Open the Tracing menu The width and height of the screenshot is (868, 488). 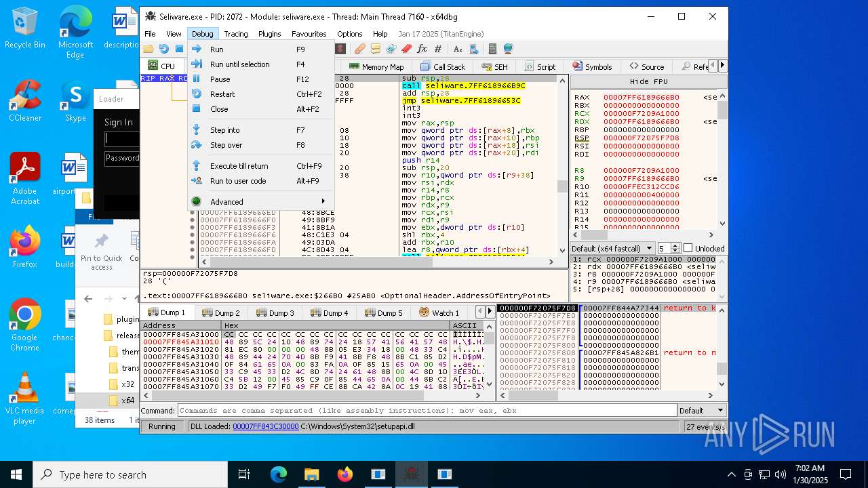coord(236,34)
